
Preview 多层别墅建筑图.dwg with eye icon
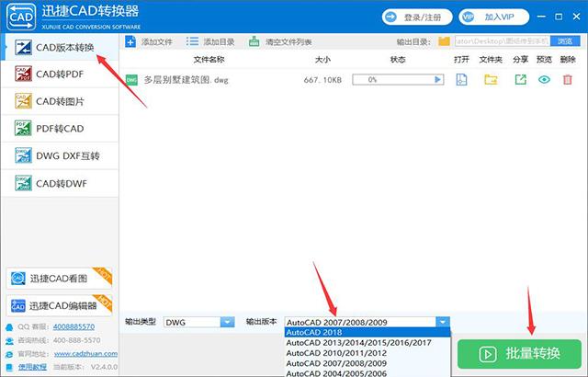pyautogui.click(x=544, y=79)
